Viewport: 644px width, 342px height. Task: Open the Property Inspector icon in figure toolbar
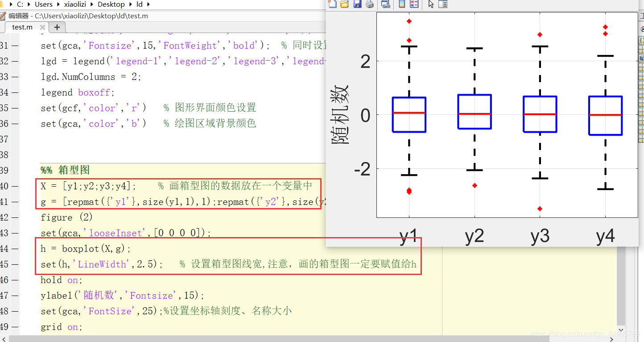coord(443,4)
